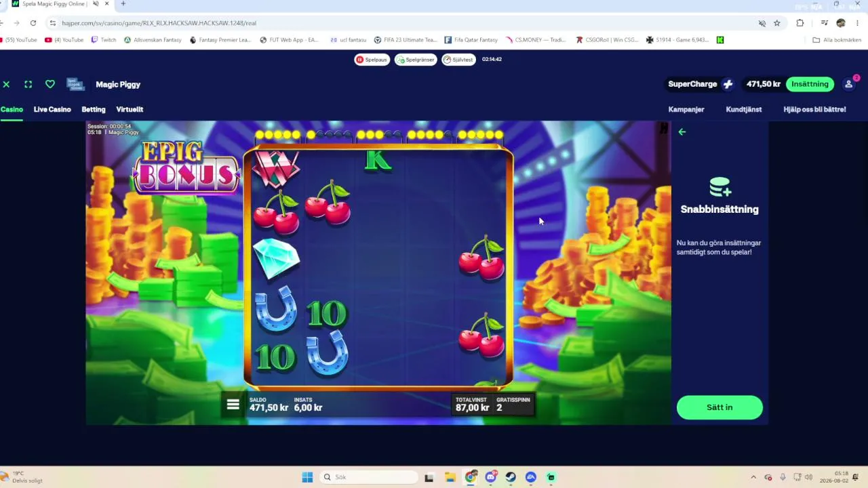
Task: Collapse the Snabbinsättning panel with back arrow
Action: pos(682,132)
